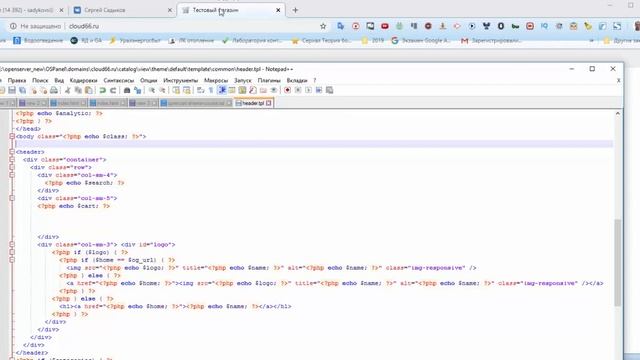Viewport: 640px width, 360px height.
Task: Open the Экзамен Google bookmark
Action: (420, 40)
